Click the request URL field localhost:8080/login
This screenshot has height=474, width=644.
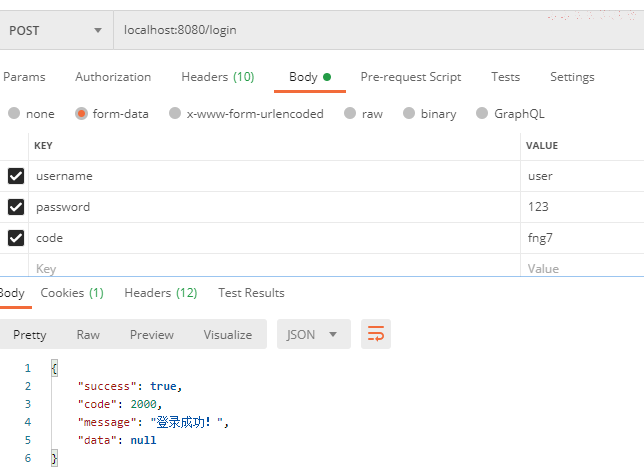379,30
